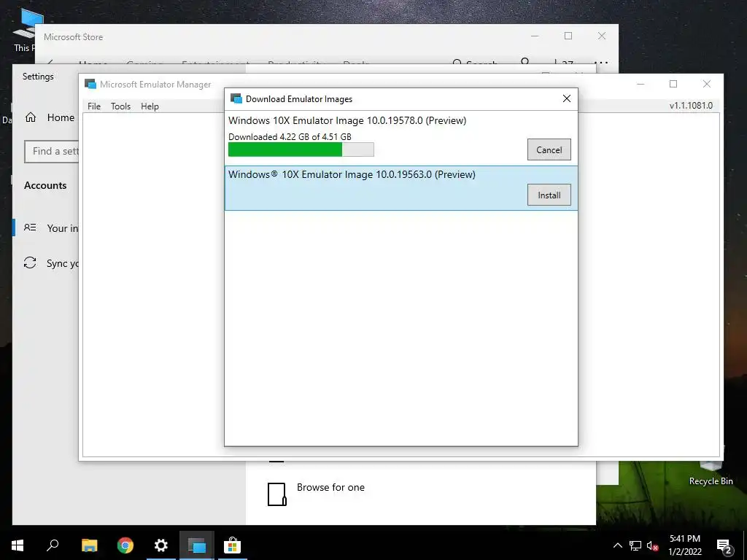Click the Downloaded 4.22 GB of 4.51 GB text

click(x=290, y=136)
